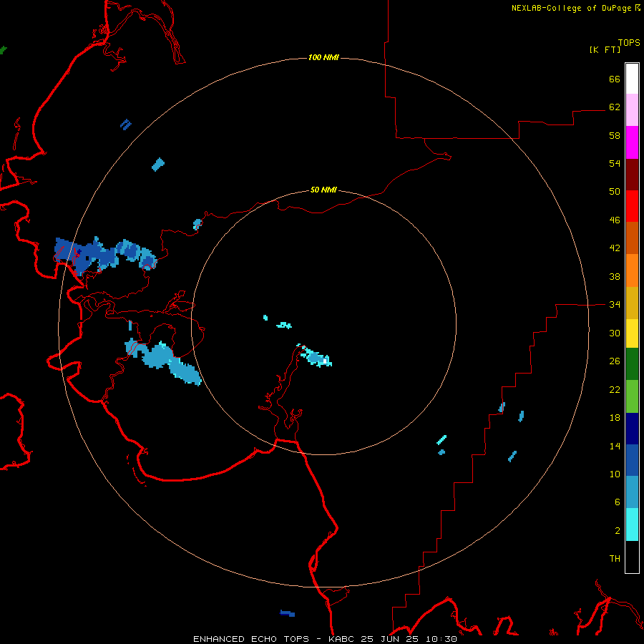Click the 100 NMI range ring label
Screen dimensions: 644x644
click(x=323, y=57)
